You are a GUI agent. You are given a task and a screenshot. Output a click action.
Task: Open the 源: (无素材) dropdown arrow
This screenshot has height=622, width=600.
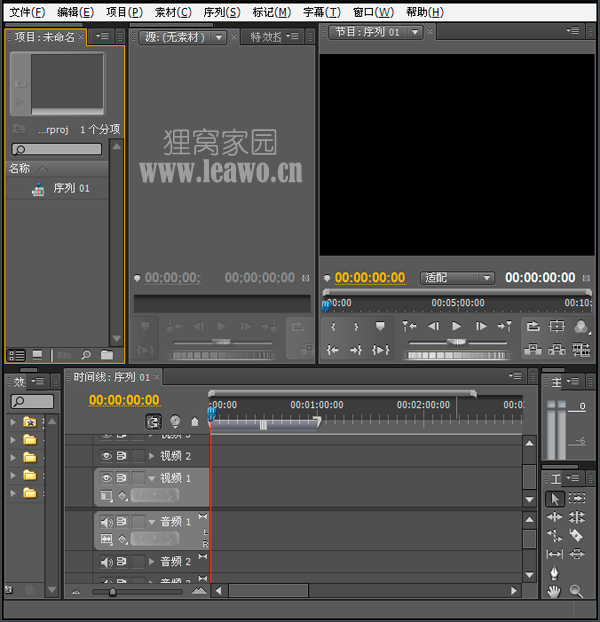point(219,37)
